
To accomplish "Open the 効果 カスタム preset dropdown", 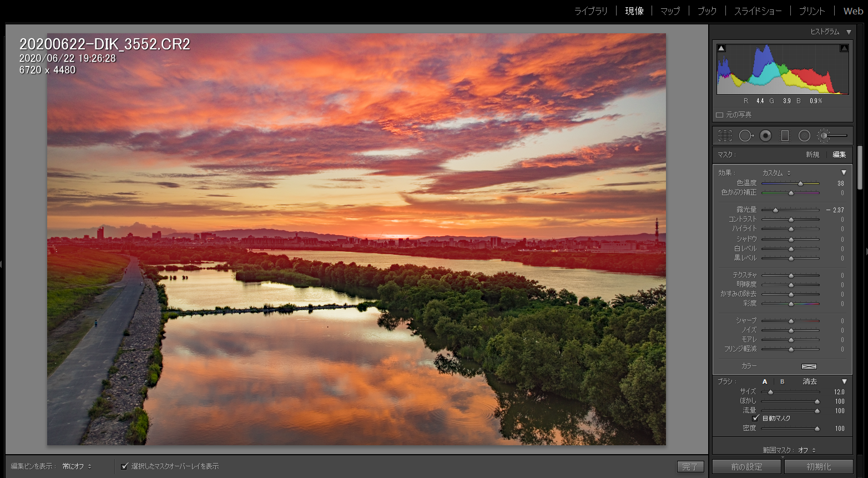I will (776, 173).
